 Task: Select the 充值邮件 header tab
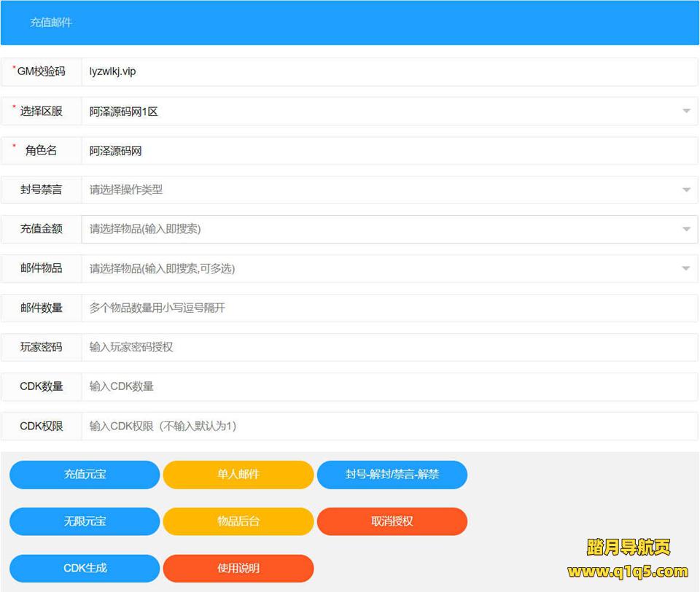click(x=51, y=23)
